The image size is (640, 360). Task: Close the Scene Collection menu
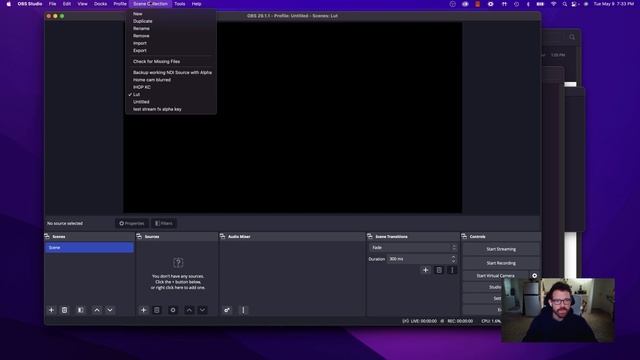tap(151, 4)
